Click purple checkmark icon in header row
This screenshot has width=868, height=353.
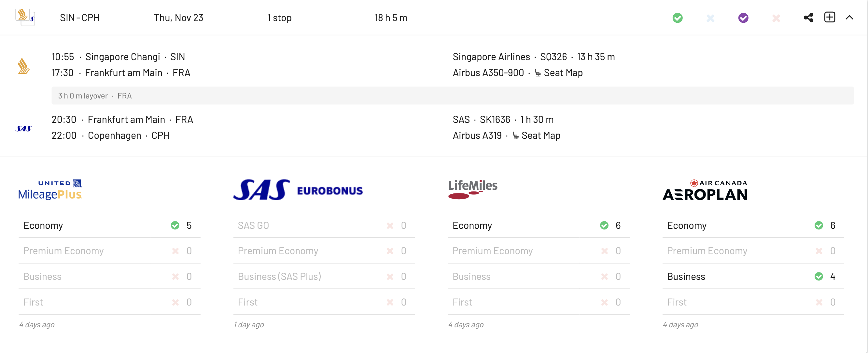click(743, 18)
